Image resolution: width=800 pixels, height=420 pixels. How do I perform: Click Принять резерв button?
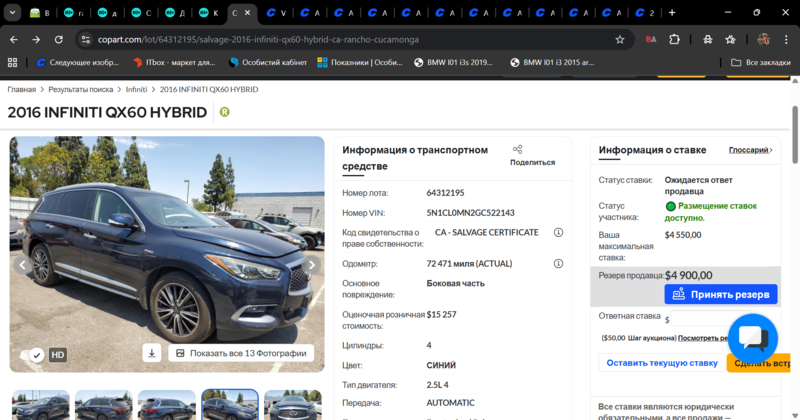tap(720, 294)
